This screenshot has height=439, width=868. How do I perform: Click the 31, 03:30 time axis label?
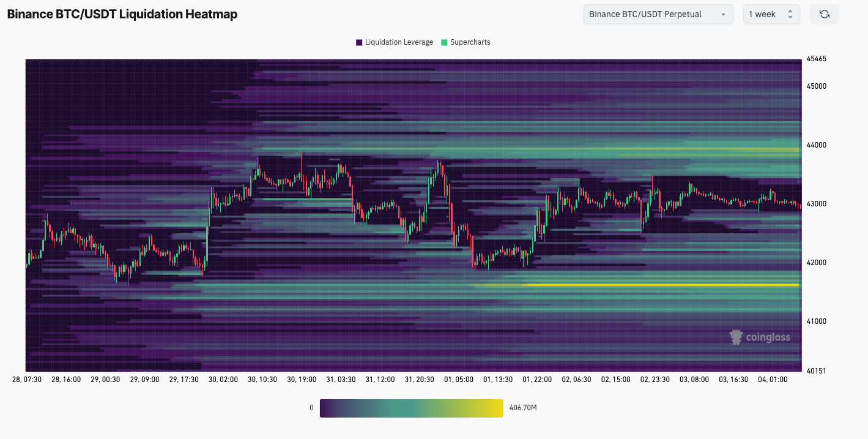(341, 380)
